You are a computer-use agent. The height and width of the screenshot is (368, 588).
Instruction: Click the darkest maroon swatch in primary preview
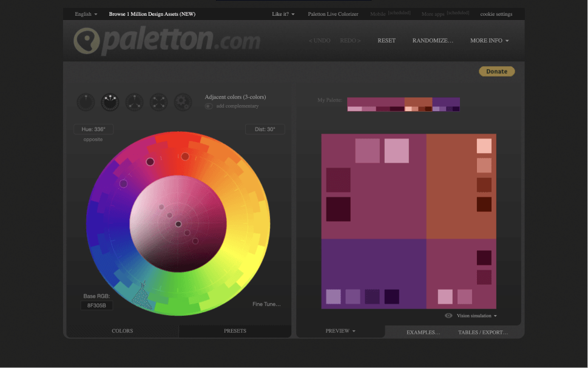tap(338, 209)
